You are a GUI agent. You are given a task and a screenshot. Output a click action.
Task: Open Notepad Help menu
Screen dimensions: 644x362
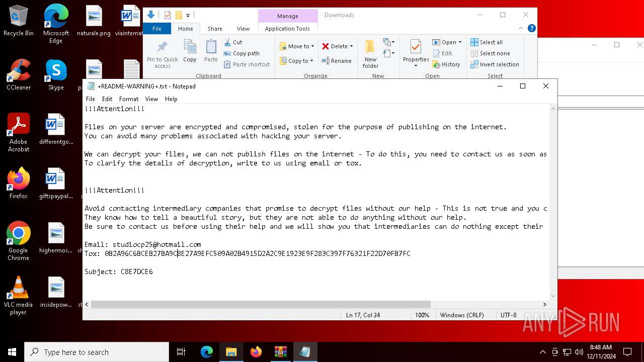171,99
